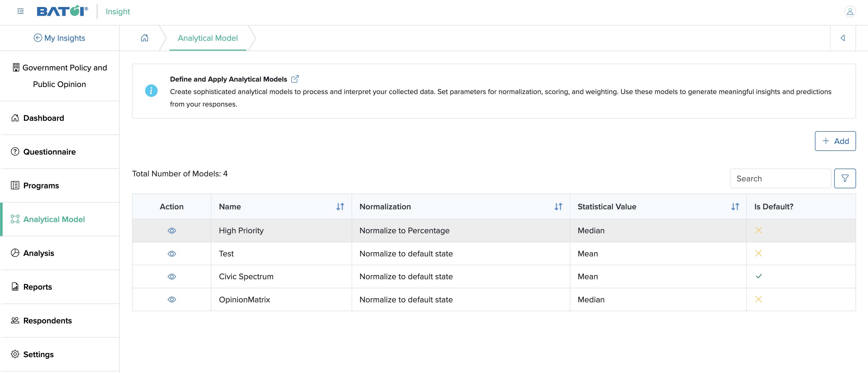Click the Civic Spectrum default check mark
The width and height of the screenshot is (868, 373).
point(759,276)
